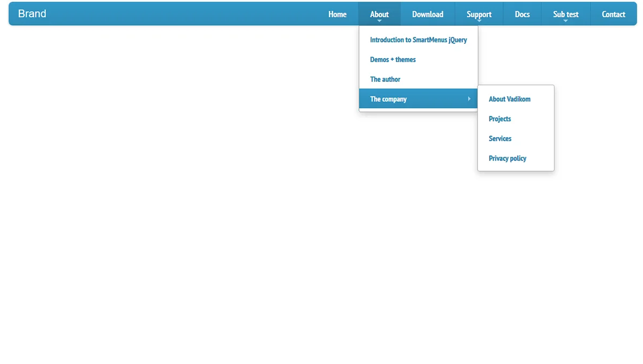Click The company submenu entry
Image resolution: width=643 pixels, height=364 pixels.
[388, 100]
